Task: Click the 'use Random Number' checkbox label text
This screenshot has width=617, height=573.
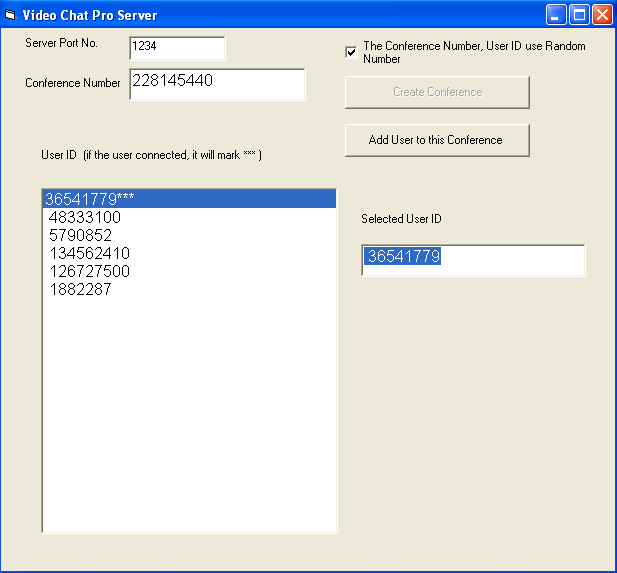Action: pos(473,52)
